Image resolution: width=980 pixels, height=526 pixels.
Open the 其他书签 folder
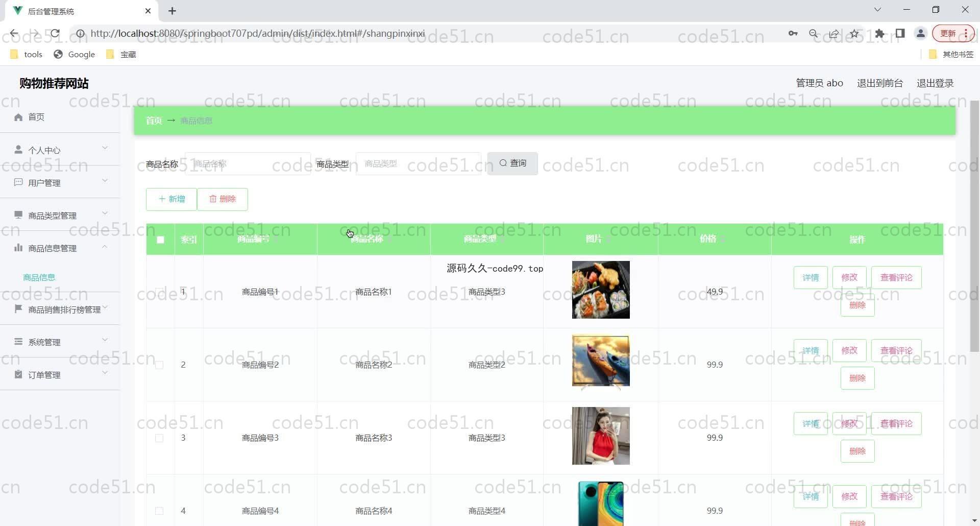[x=951, y=54]
